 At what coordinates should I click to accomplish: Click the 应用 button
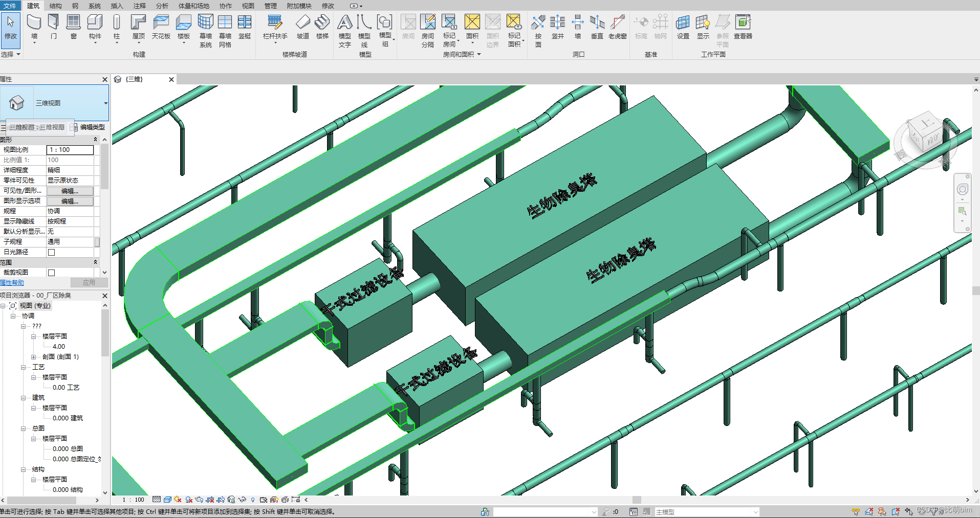tap(89, 282)
